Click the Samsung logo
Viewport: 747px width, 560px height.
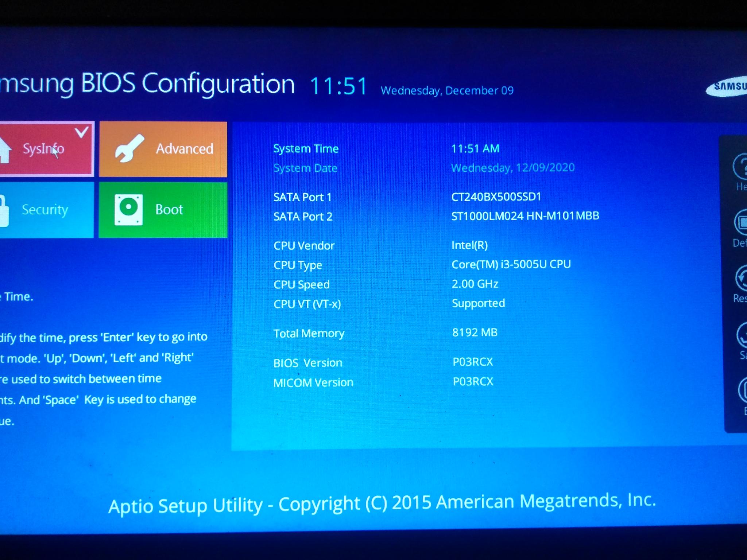727,87
